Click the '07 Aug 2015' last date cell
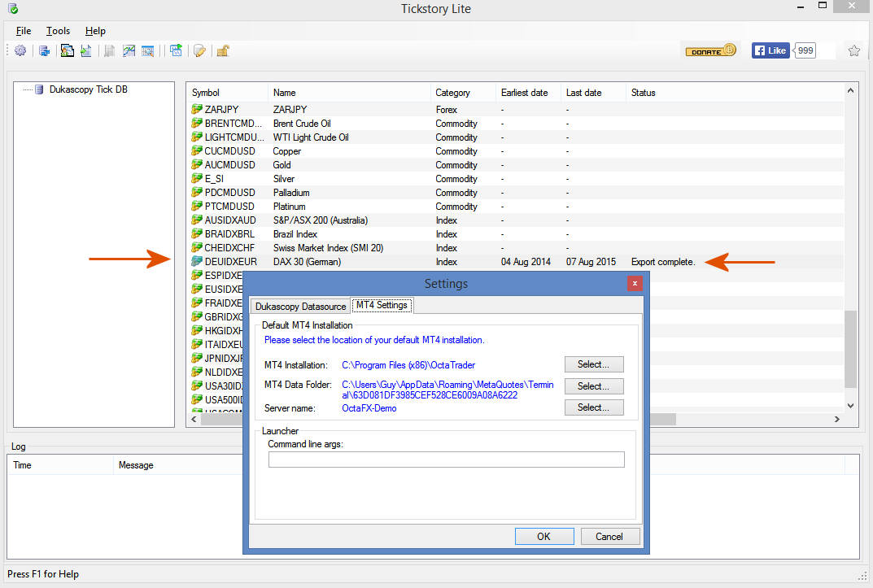 (x=591, y=261)
